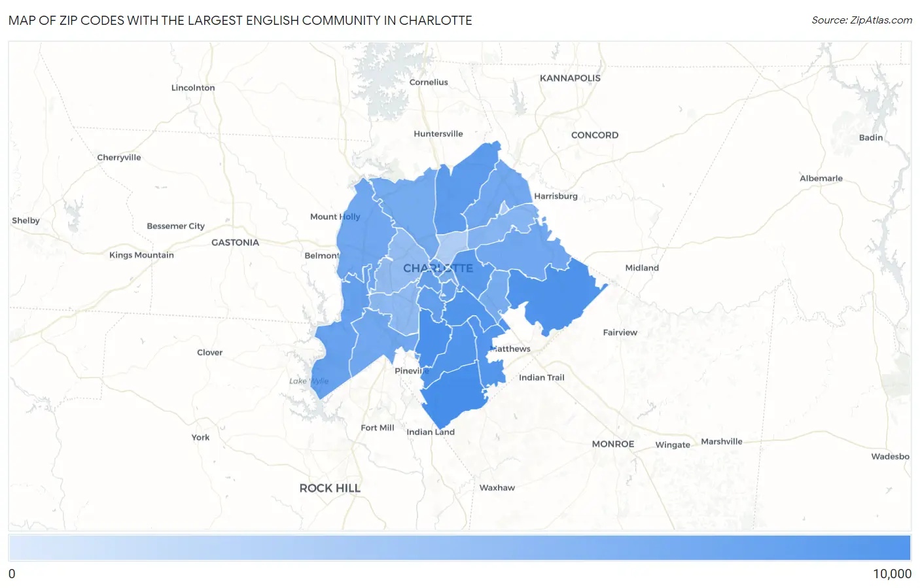Click the Wadesboro map label

[x=890, y=457]
